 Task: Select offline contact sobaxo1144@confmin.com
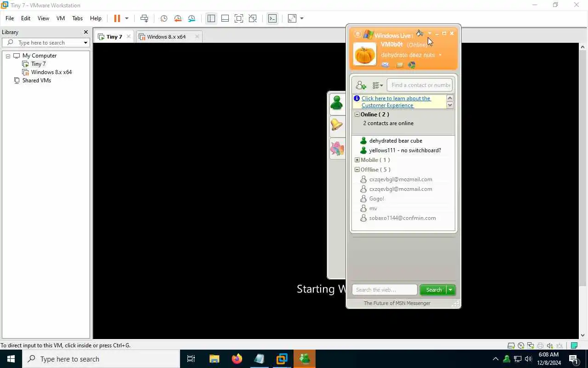(x=403, y=218)
